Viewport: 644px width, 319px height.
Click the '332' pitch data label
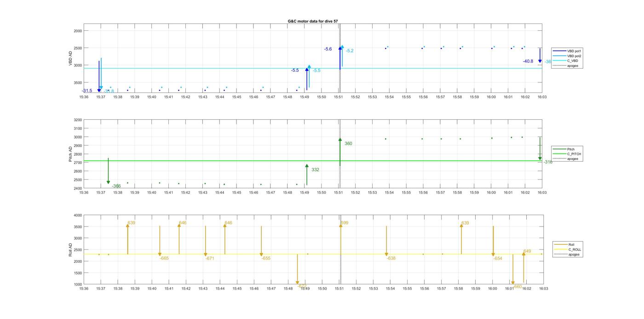point(315,170)
